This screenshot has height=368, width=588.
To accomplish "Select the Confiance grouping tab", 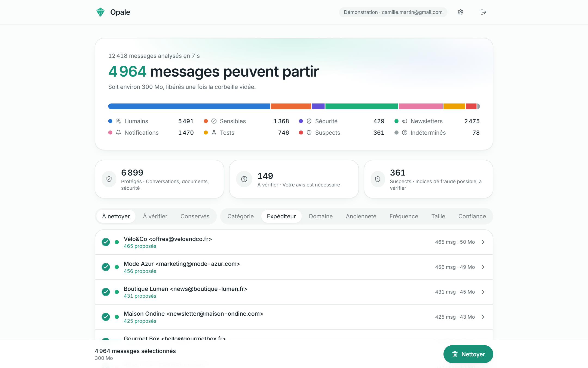I will (x=472, y=216).
